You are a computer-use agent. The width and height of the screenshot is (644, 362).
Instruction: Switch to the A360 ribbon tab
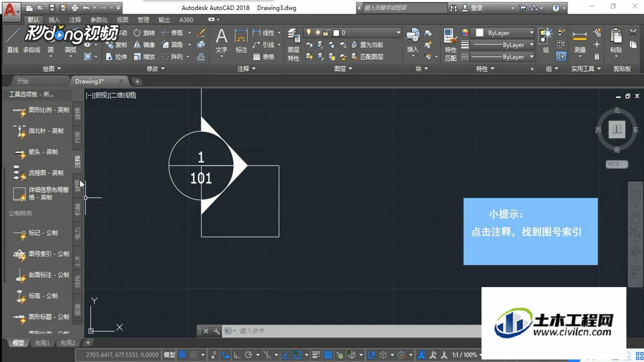point(186,20)
